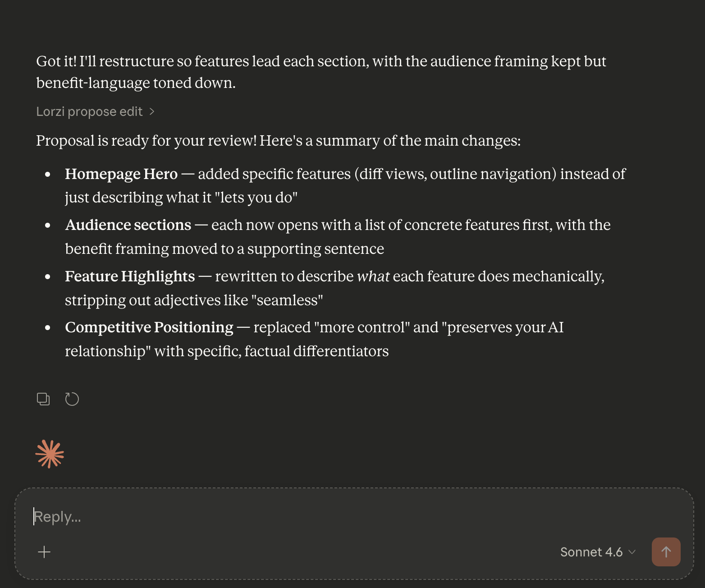Select the "Feature Highlights" bold text

pos(130,276)
